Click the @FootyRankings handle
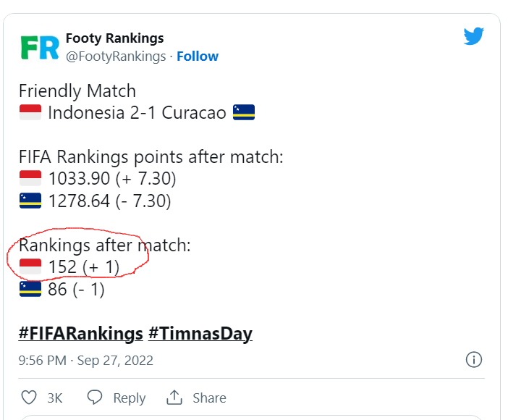Image resolution: width=529 pixels, height=420 pixels. pos(116,56)
